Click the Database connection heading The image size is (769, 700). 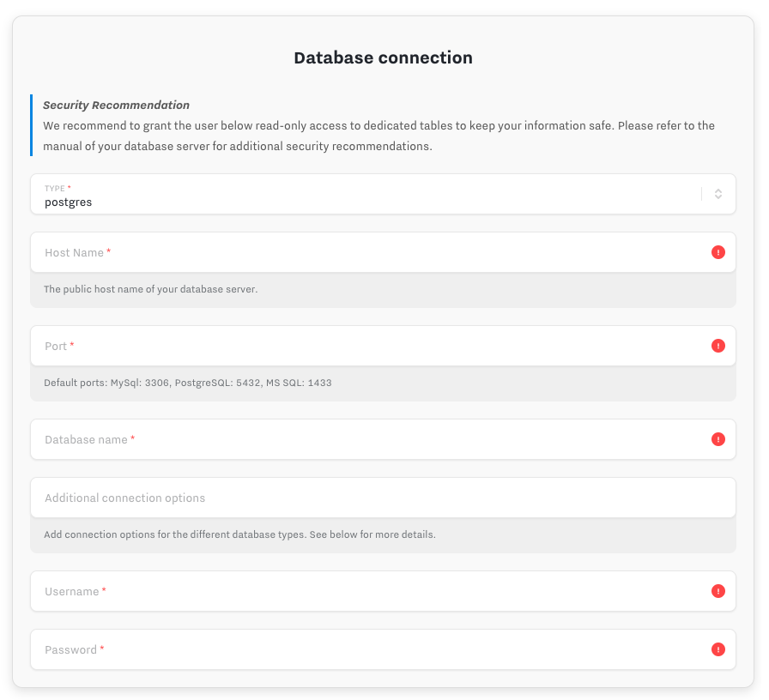(x=383, y=57)
